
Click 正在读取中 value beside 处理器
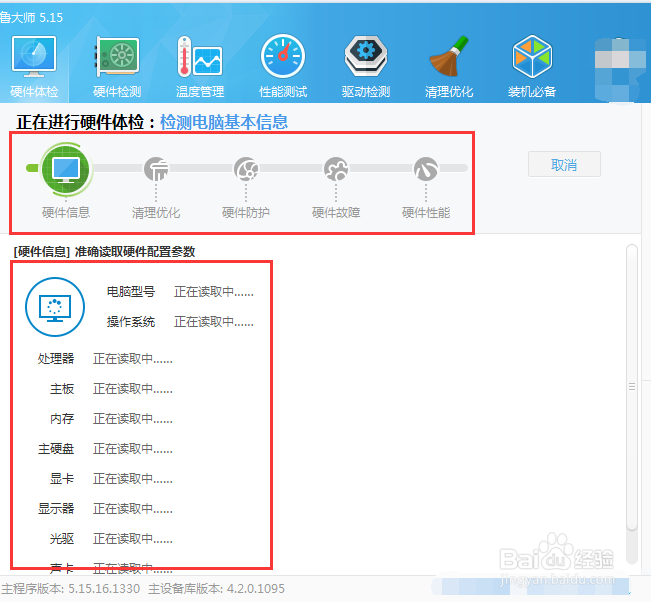(x=133, y=359)
